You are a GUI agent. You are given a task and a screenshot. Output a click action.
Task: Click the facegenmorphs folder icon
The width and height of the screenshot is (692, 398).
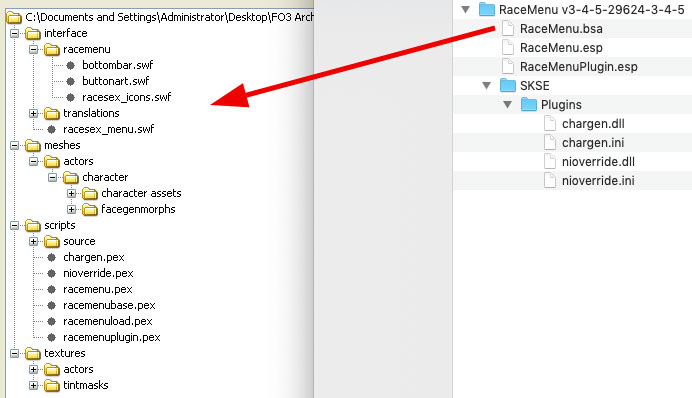[x=90, y=209]
